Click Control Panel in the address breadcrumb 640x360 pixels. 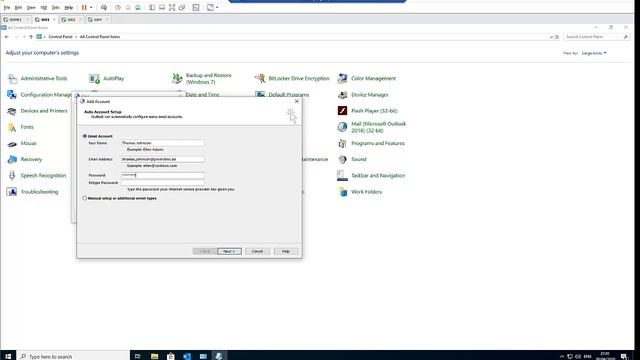coord(60,37)
